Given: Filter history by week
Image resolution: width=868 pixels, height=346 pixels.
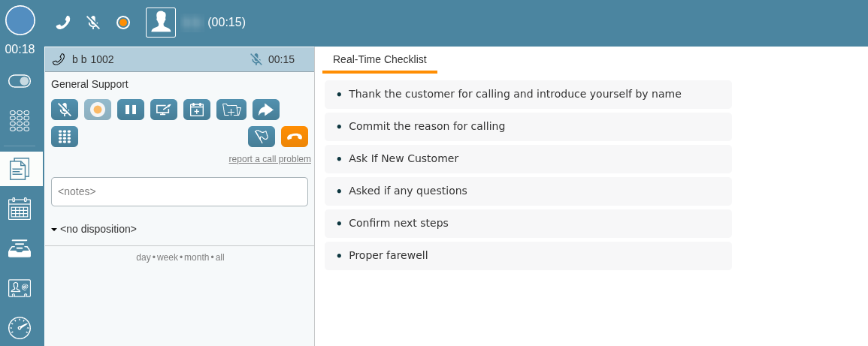Looking at the screenshot, I should point(168,257).
